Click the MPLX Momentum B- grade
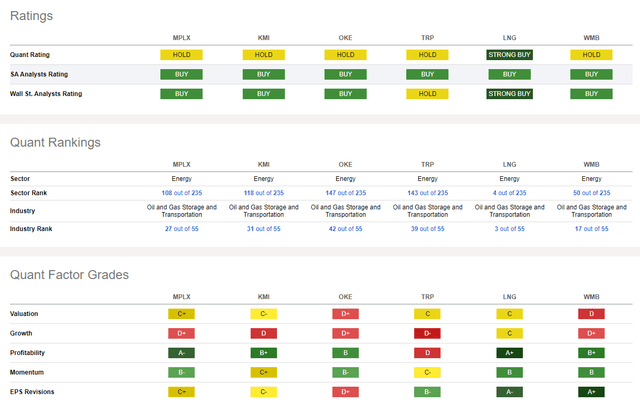 coord(182,372)
